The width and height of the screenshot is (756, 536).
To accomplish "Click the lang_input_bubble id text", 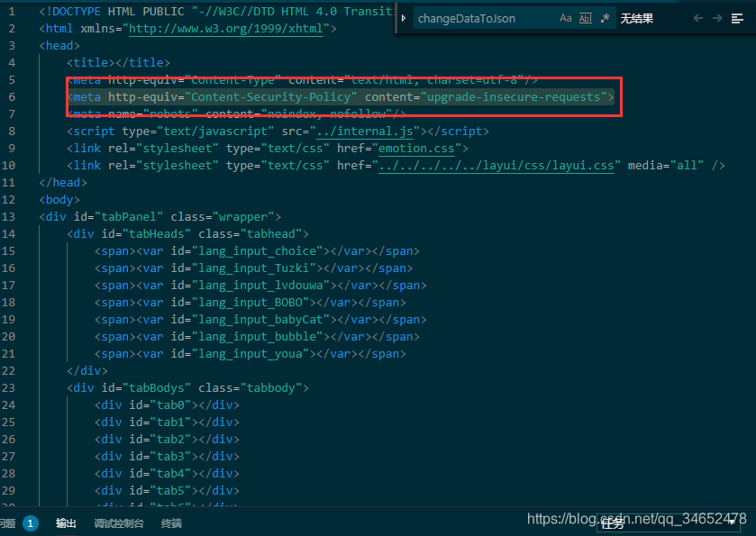I will 258,336.
